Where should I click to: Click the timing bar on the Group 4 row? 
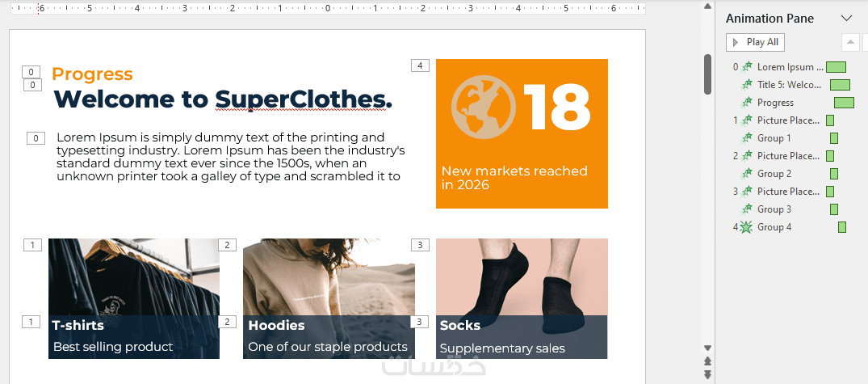click(x=842, y=226)
